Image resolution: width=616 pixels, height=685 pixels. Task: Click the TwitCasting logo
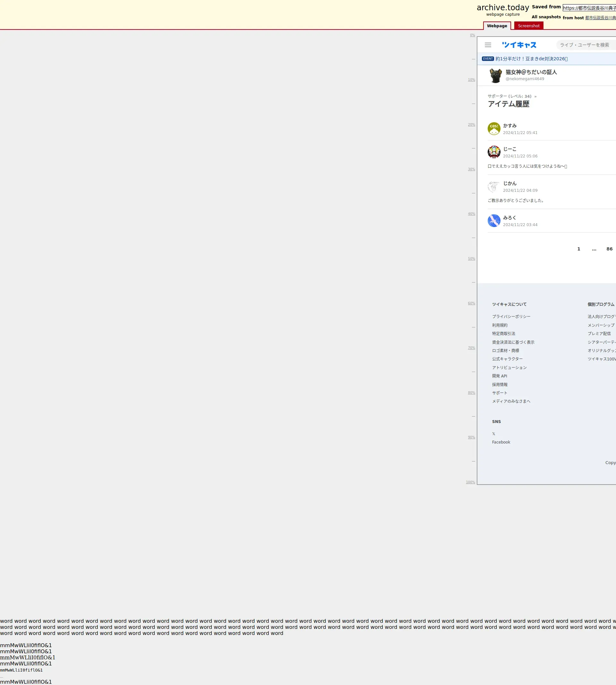pos(519,45)
